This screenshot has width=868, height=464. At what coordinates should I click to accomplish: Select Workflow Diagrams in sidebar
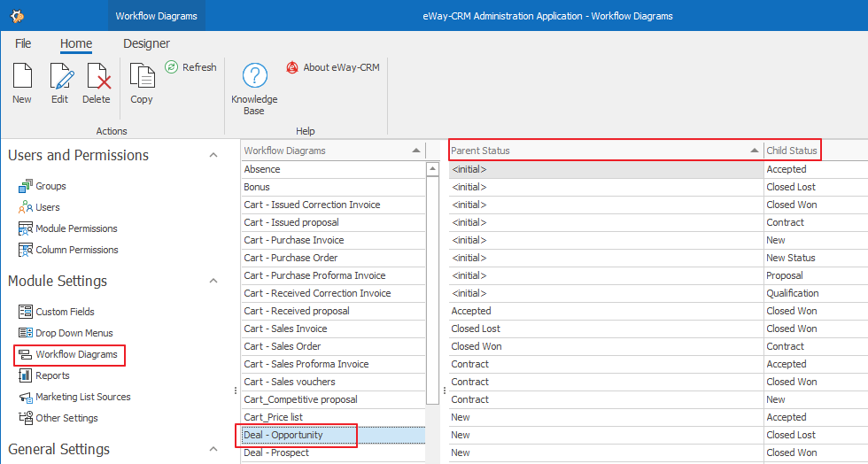point(67,354)
